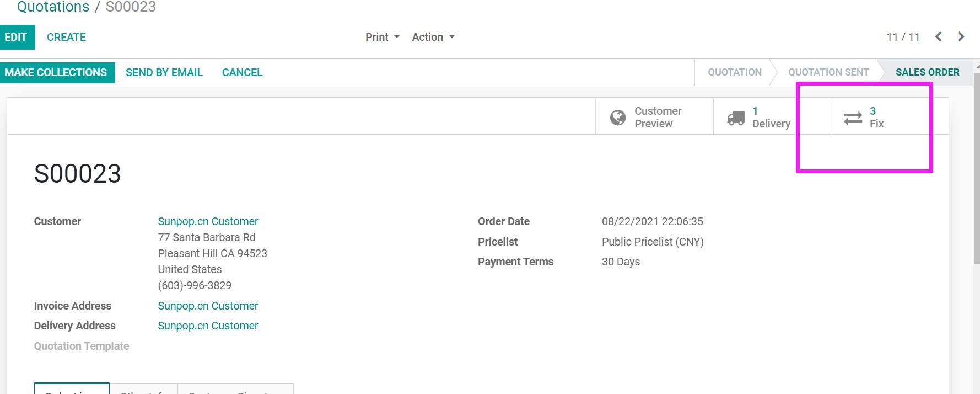Viewport: 980px width, 394px height.
Task: Click the Fix exchange arrows icon
Action: (x=853, y=118)
